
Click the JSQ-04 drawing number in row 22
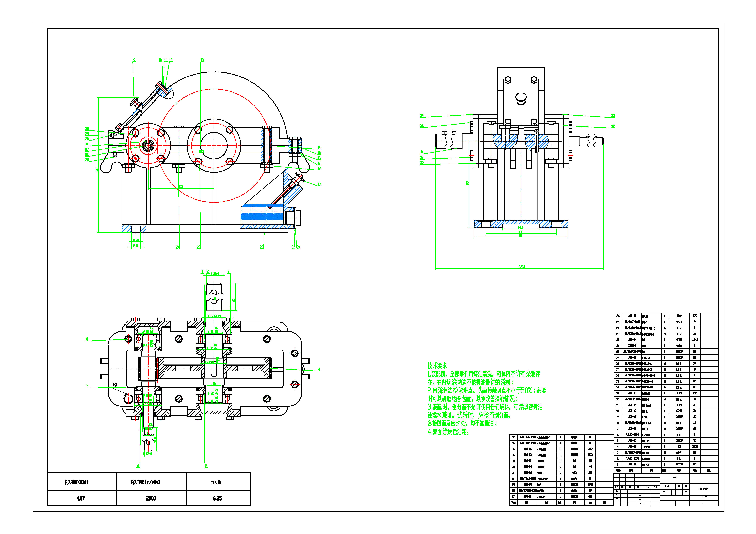click(x=632, y=340)
